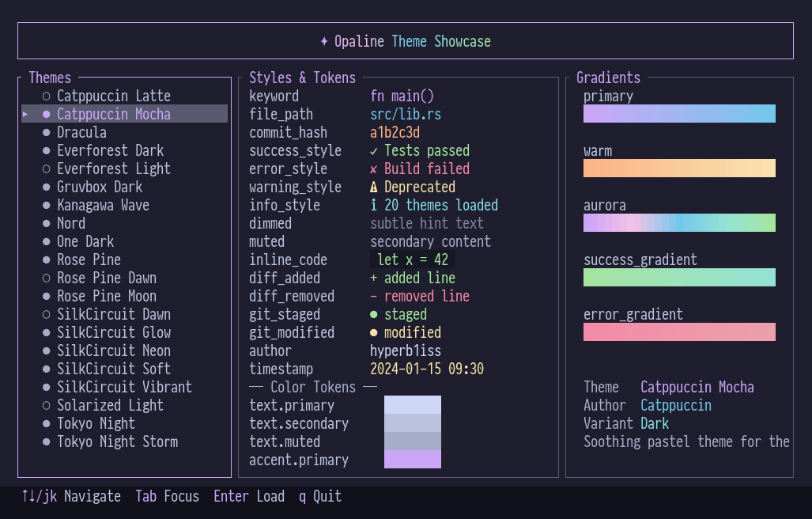Viewport: 812px width, 519px height.
Task: Click the filled circle marker beside Dracula
Action: pos(46,133)
